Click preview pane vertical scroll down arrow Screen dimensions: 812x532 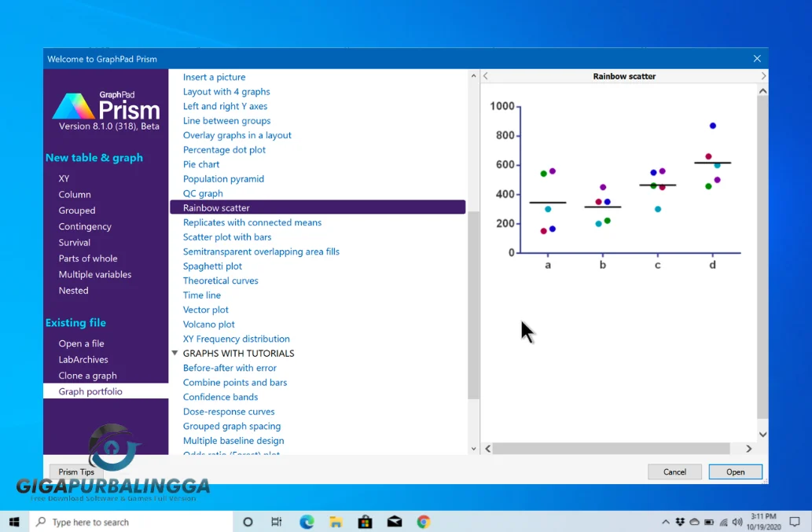[x=762, y=435]
